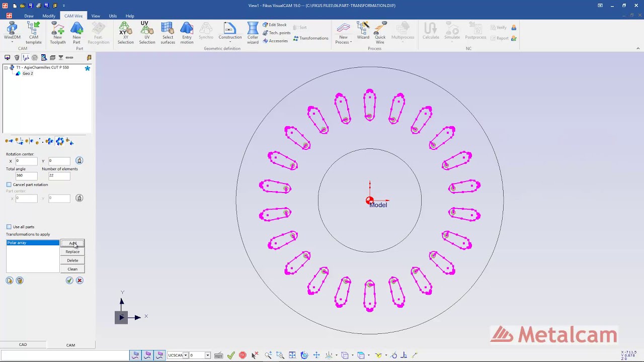
Task: Open the Collar wizard
Action: [253, 33]
